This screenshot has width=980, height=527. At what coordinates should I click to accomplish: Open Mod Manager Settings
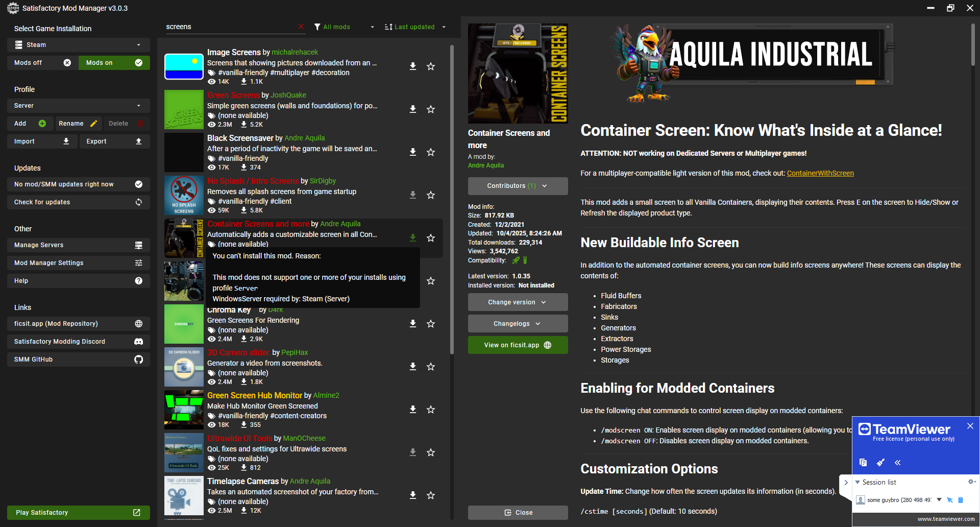(79, 263)
